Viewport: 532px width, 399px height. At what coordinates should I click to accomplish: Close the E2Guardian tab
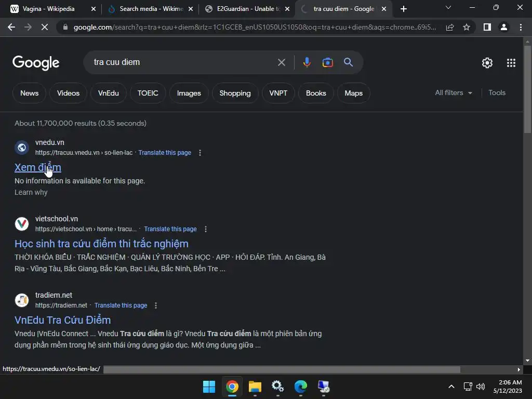click(287, 9)
